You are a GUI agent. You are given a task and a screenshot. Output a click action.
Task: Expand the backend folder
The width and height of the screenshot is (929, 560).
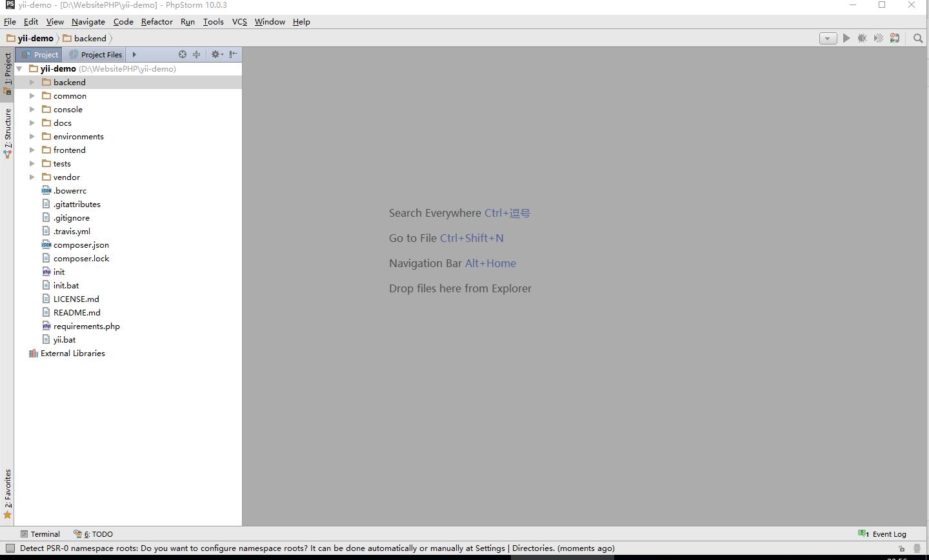click(32, 82)
